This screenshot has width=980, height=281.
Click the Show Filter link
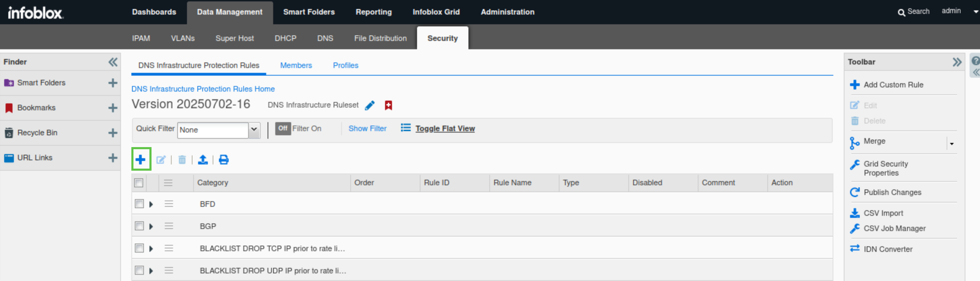click(x=368, y=128)
